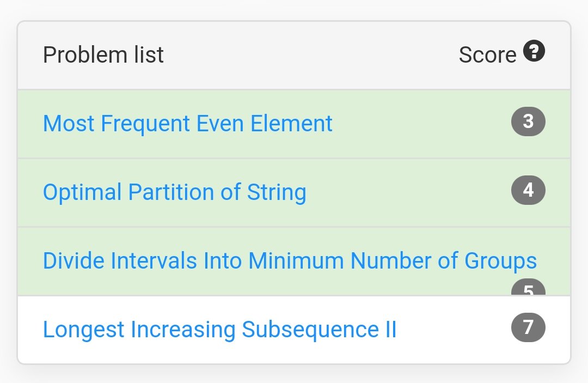This screenshot has width=588, height=383.
Task: Click empty green area below Divide Intervals title
Action: pyautogui.click(x=262, y=284)
